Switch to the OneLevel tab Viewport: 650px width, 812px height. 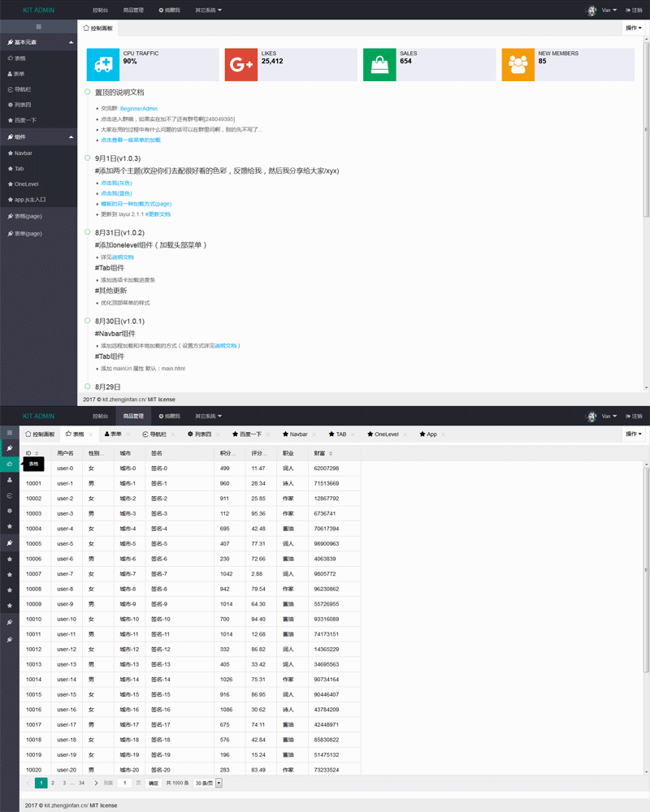383,434
